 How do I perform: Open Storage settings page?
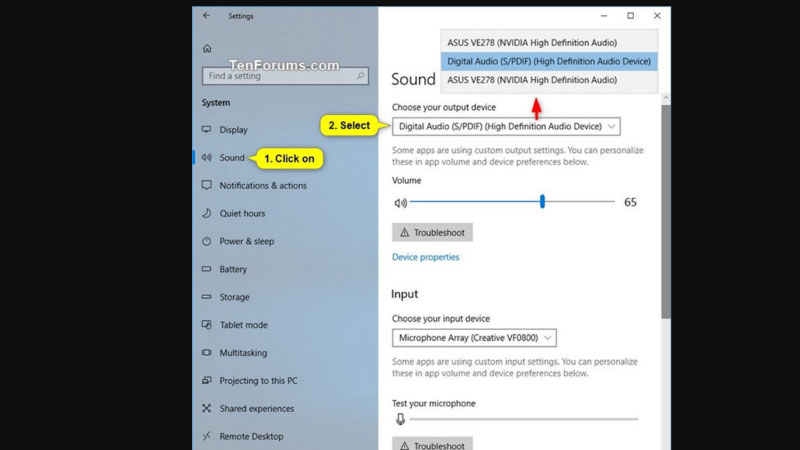click(x=235, y=297)
